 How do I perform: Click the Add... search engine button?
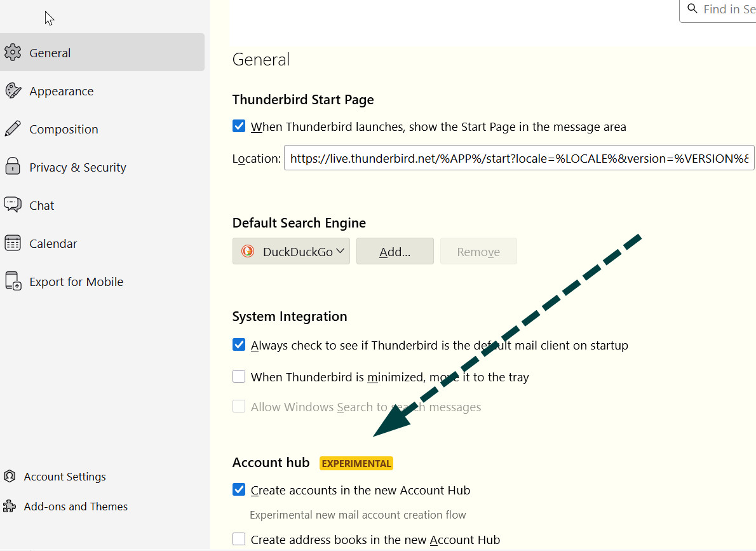395,252
